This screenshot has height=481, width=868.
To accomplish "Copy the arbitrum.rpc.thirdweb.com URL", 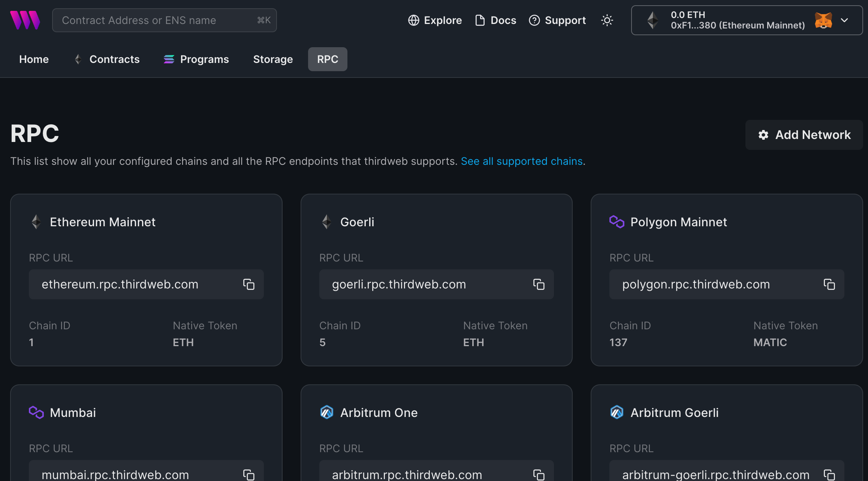I will pyautogui.click(x=539, y=475).
